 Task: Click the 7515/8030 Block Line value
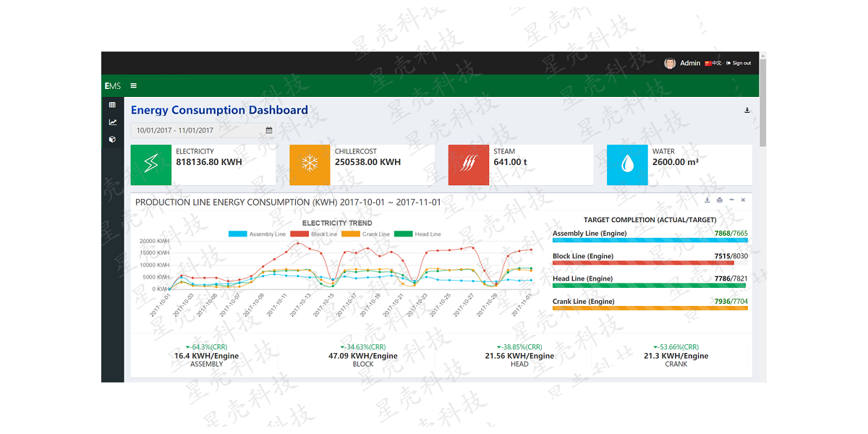click(731, 256)
